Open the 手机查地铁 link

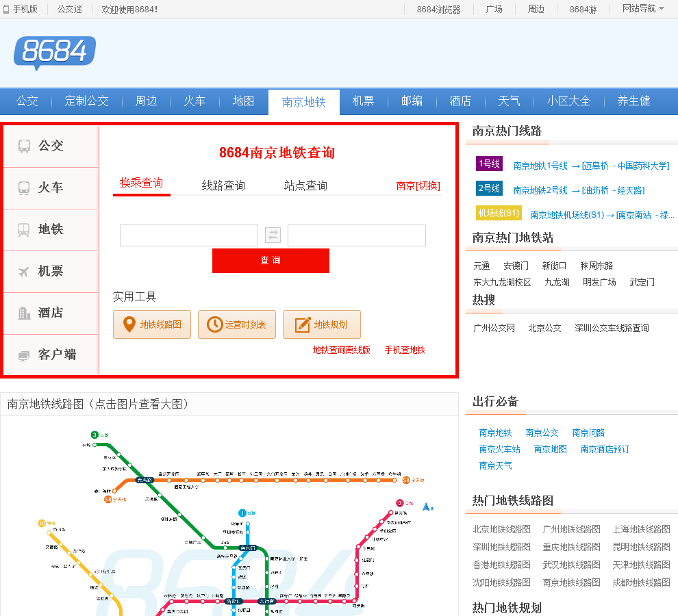(405, 350)
